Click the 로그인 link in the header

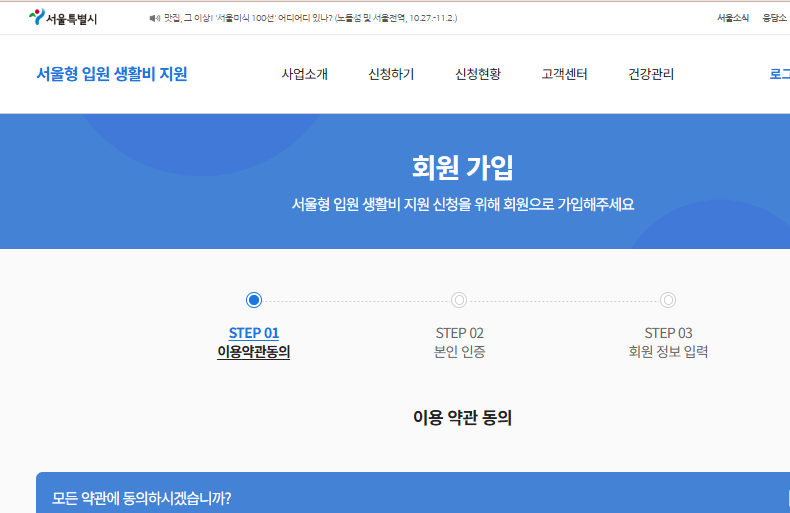tap(779, 74)
